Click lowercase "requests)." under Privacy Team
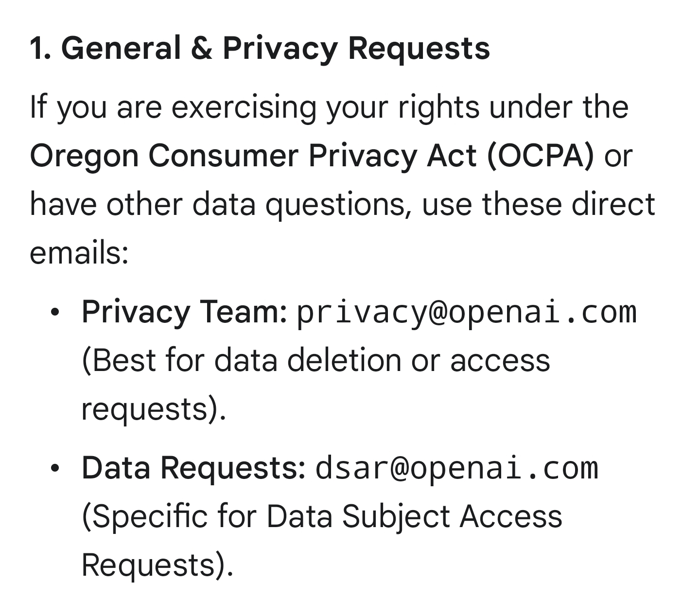The width and height of the screenshot is (700, 601). click(x=153, y=409)
